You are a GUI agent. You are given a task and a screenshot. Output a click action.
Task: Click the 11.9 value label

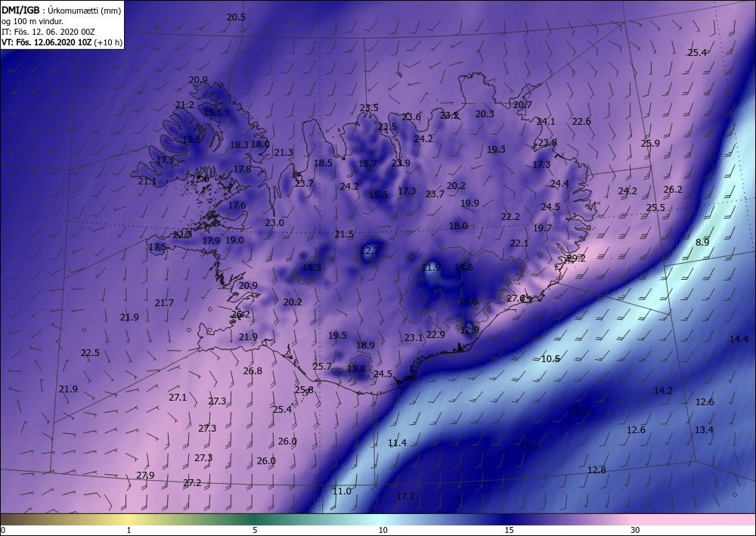point(431,267)
